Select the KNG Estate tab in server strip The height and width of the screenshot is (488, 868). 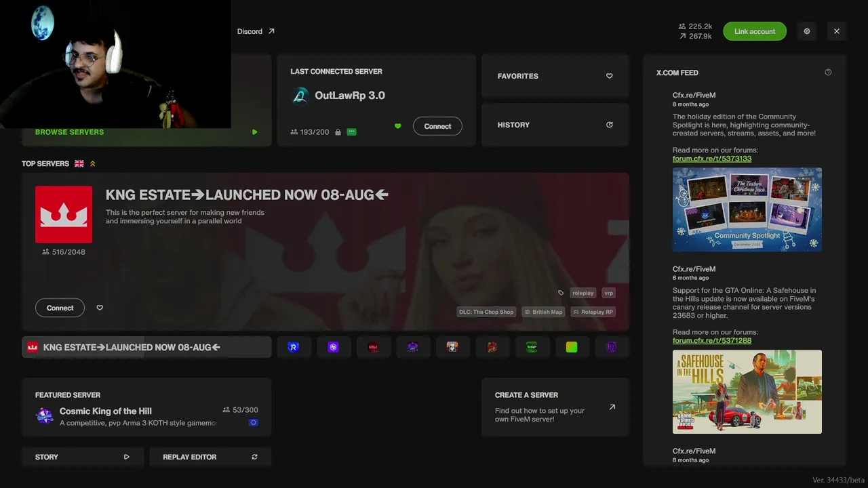tap(146, 347)
